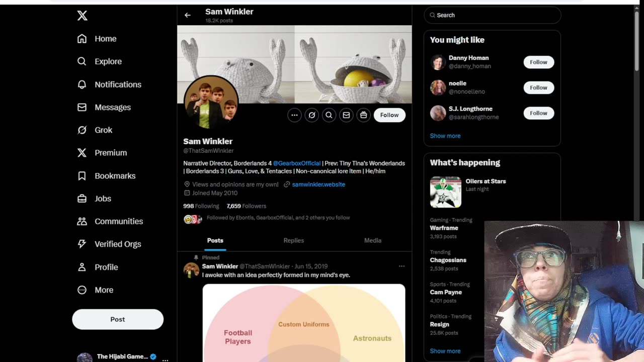The image size is (644, 362).
Task: Open followers you know list
Action: tap(267, 218)
